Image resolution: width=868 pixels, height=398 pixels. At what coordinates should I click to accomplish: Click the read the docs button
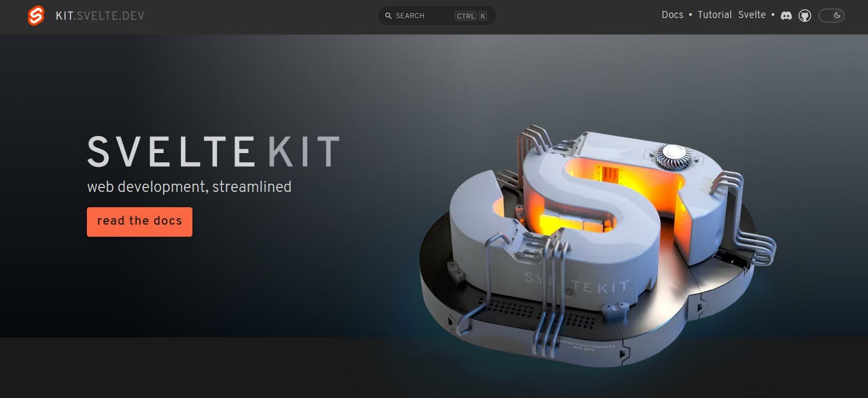[x=139, y=221]
